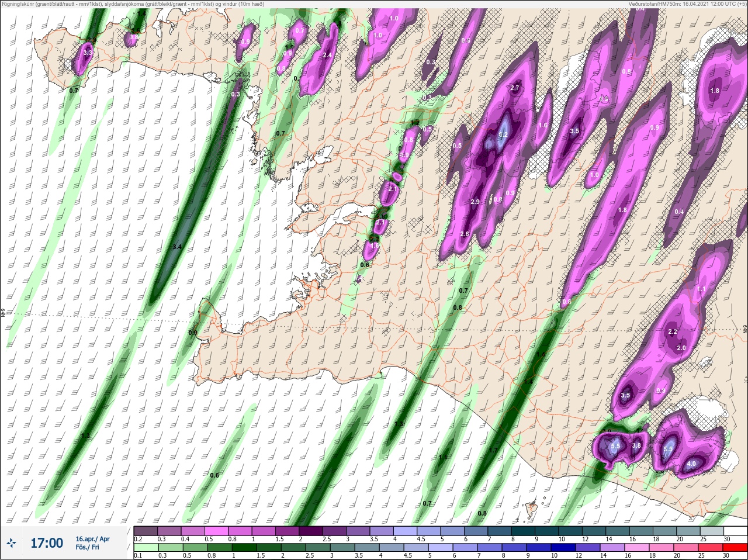The width and height of the screenshot is (748, 560).
Task: Click the 4.0 value in the southeast snow cell
Action: click(x=691, y=464)
